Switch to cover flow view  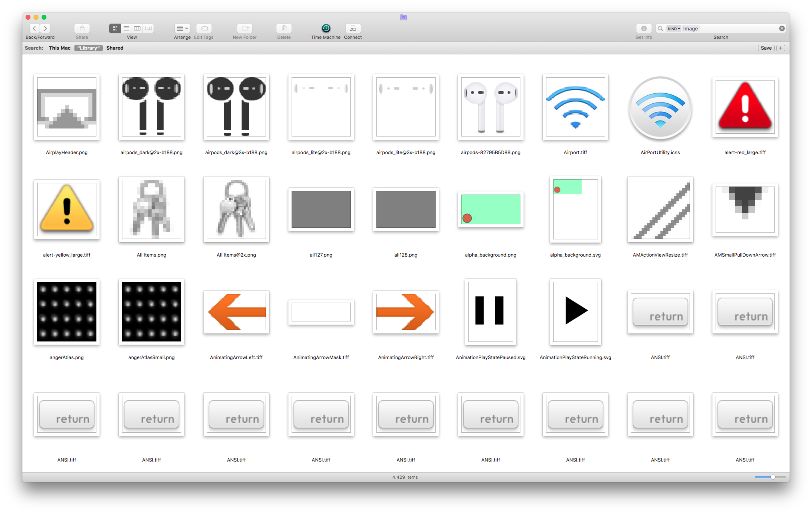click(x=148, y=28)
